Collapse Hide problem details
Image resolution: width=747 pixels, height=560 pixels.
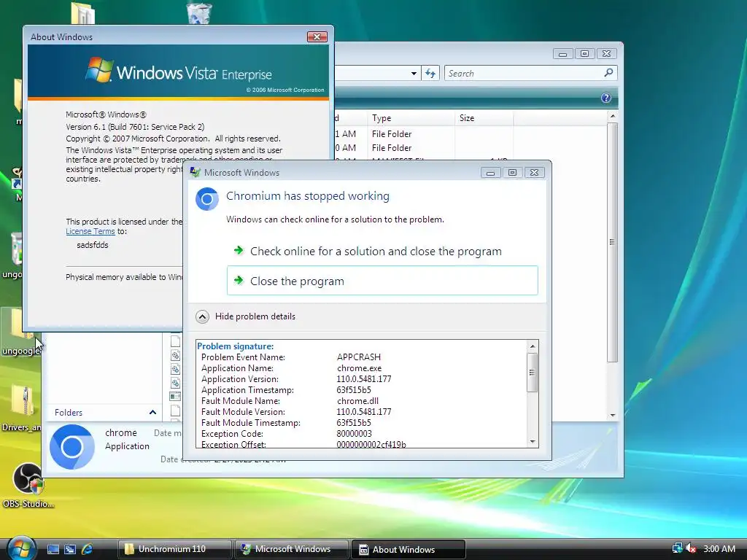point(246,316)
